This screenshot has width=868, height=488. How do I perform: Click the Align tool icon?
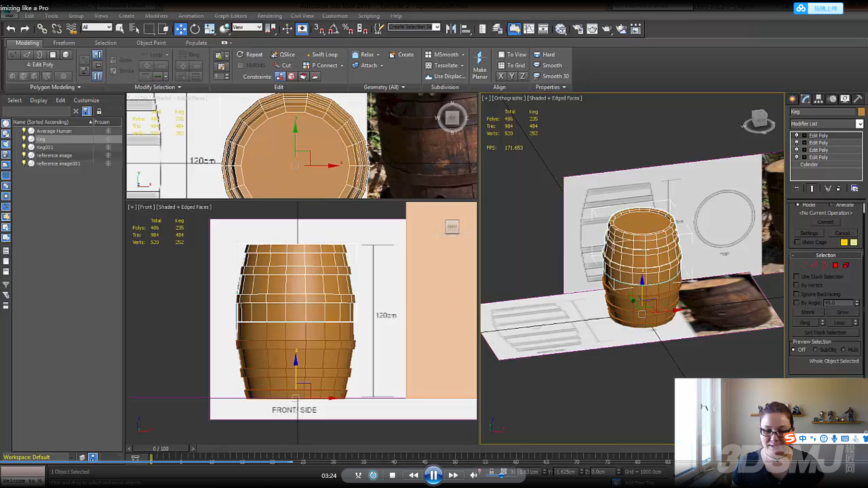465,29
